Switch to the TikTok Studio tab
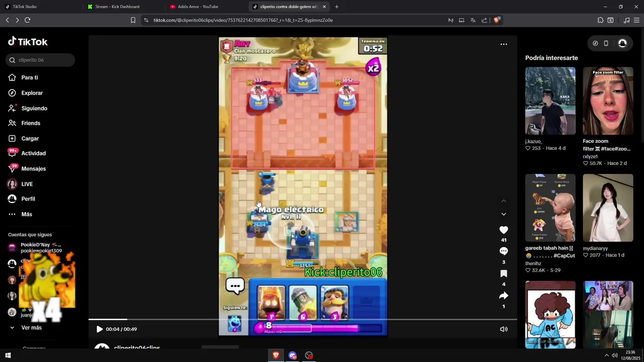This screenshot has width=644, height=362. point(41,7)
